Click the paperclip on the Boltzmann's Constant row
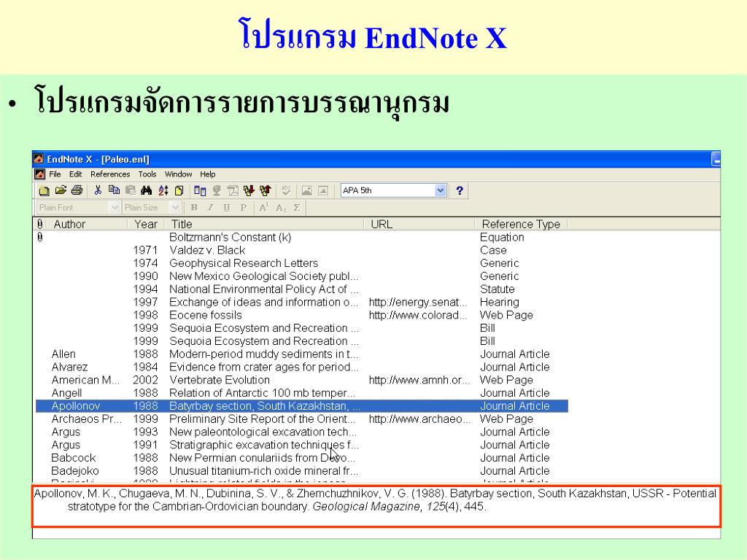This screenshot has width=747, height=560. (x=40, y=237)
